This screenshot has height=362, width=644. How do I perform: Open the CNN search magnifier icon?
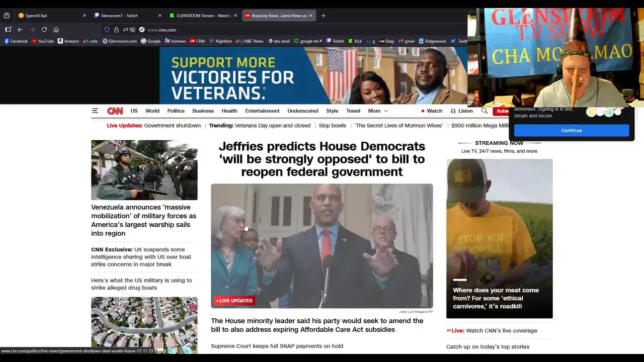coord(485,111)
